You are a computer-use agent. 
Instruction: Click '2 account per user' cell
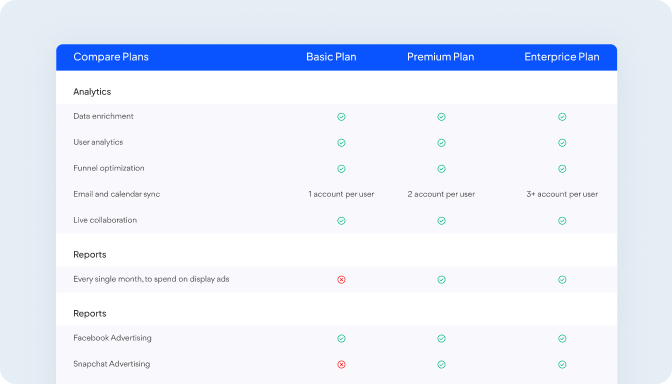(441, 194)
